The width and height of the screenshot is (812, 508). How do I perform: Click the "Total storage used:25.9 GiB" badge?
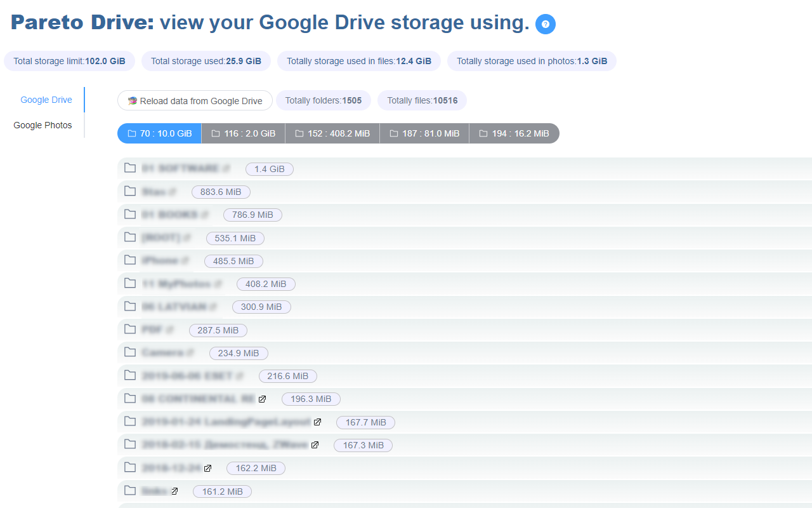tap(206, 61)
